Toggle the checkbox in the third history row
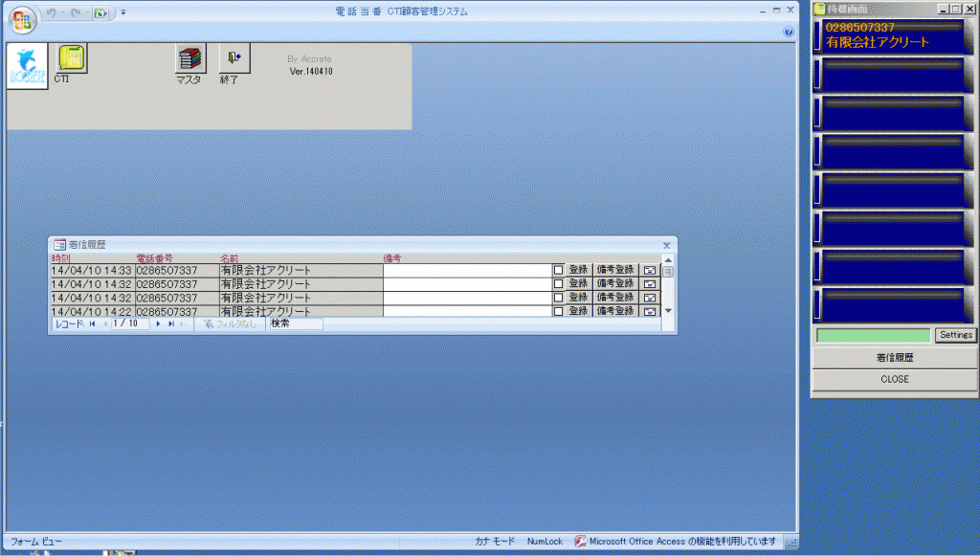Image resolution: width=980 pixels, height=556 pixels. 558,298
